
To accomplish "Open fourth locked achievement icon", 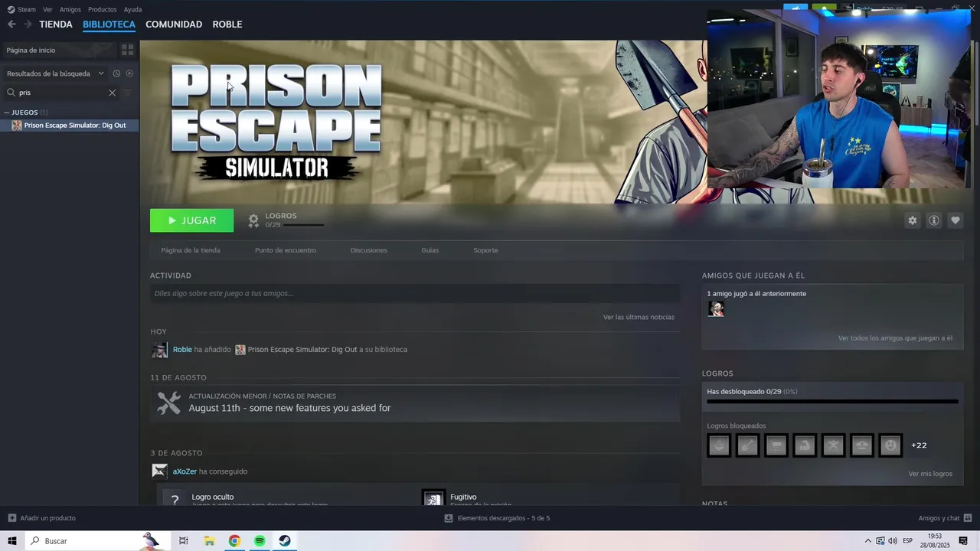I will [x=805, y=445].
